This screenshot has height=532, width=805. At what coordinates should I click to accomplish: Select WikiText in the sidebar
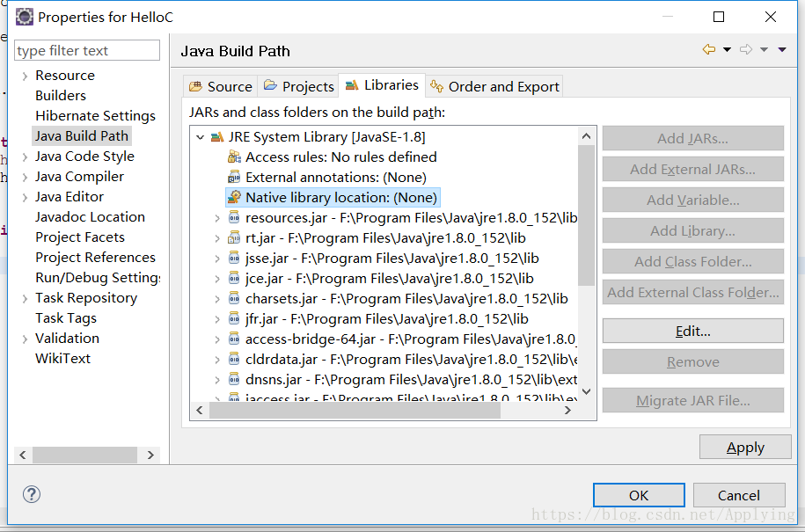point(62,358)
